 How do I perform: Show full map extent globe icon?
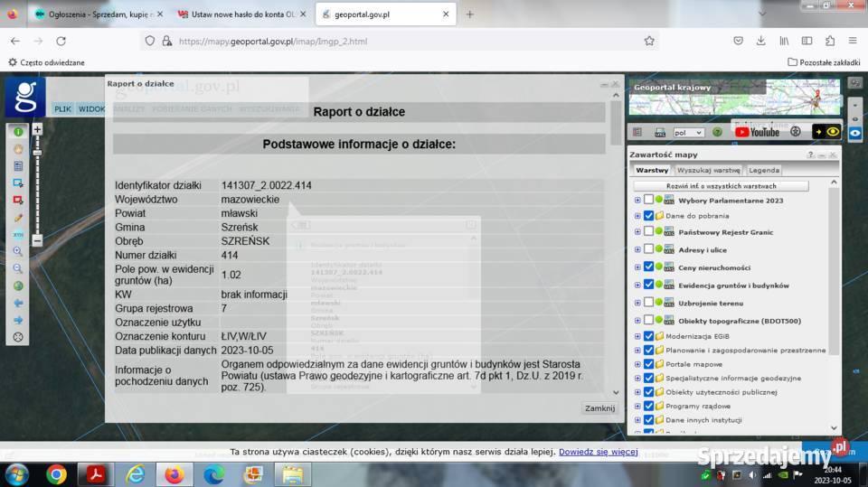(18, 286)
